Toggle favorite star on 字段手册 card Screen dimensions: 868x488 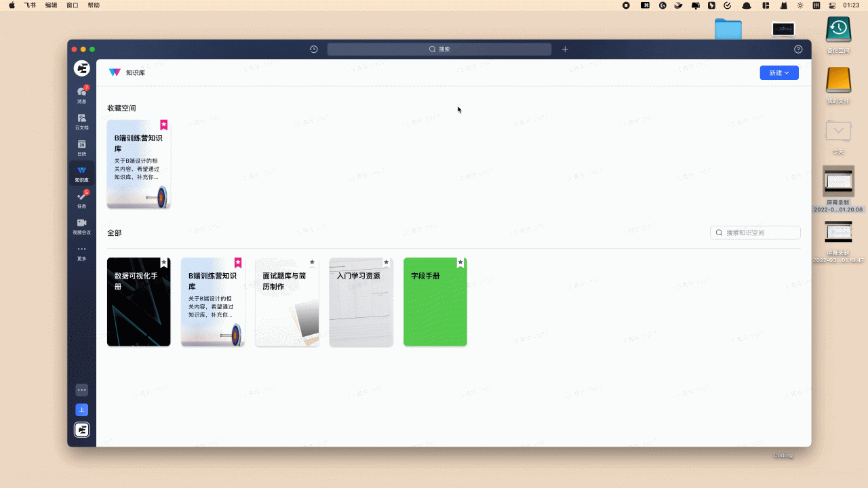click(460, 262)
